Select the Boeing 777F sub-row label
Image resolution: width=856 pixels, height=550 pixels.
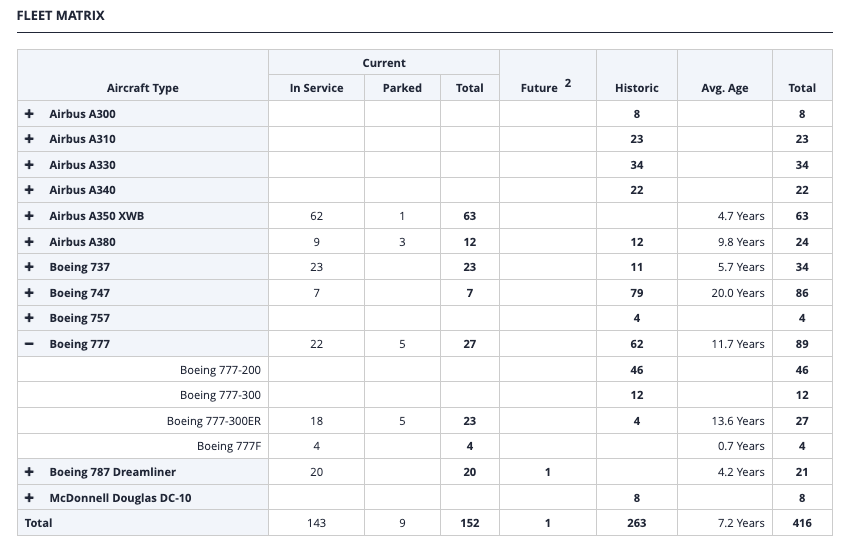[228, 446]
